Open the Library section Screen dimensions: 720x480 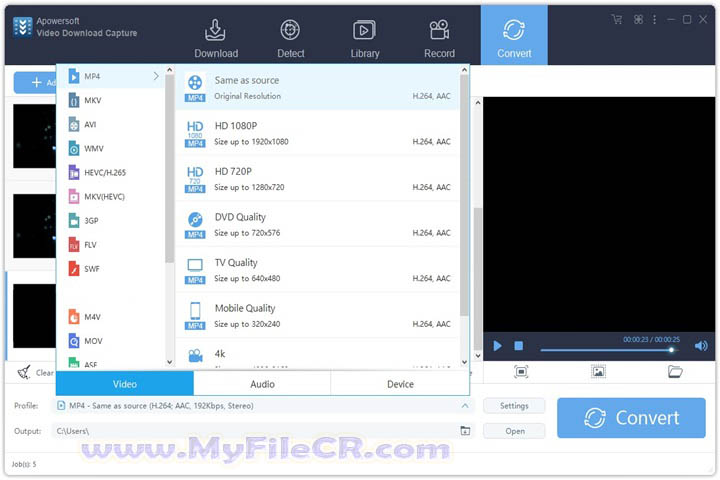365,39
